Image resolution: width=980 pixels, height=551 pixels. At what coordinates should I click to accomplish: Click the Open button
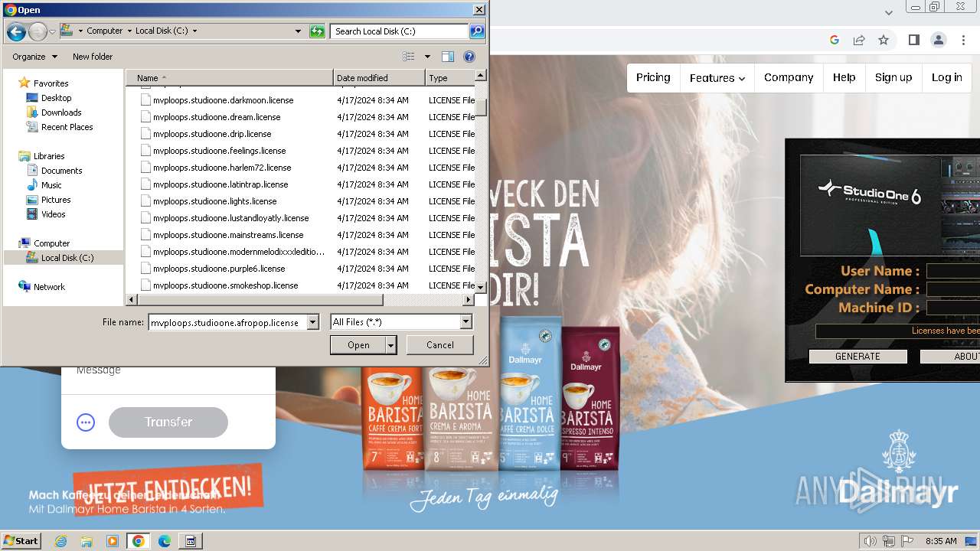(358, 345)
